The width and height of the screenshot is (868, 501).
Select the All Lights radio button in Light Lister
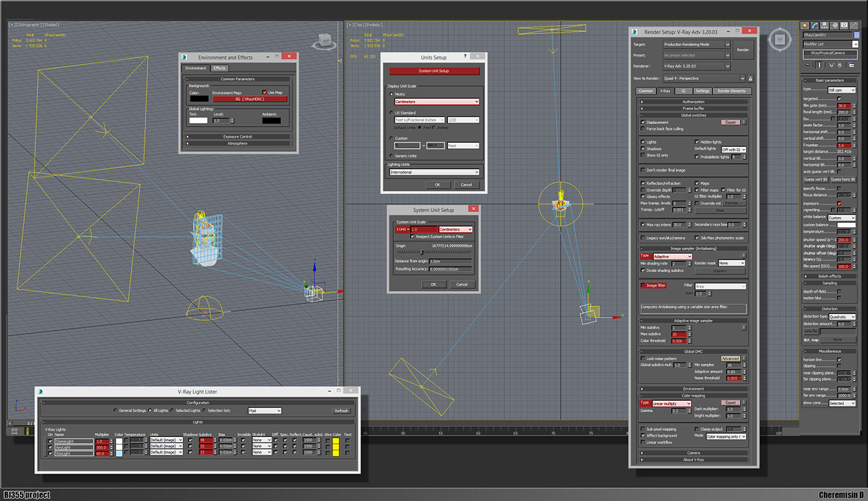tap(150, 410)
